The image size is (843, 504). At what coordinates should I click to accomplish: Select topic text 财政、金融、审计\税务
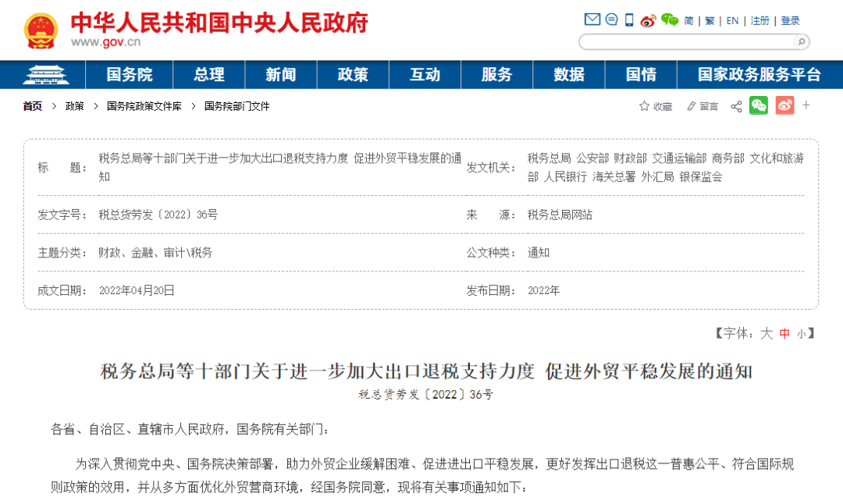(x=155, y=253)
